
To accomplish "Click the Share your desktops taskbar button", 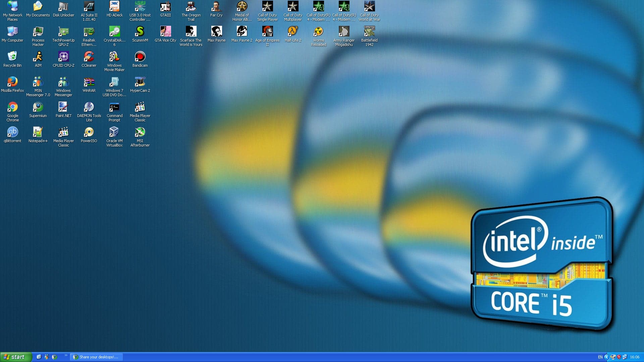I will pos(97,357).
